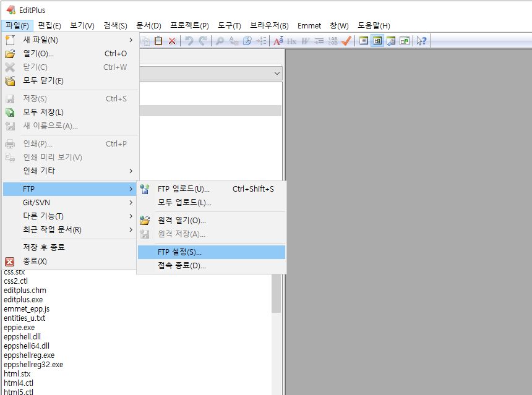Open the 파일(F) menu

pyautogui.click(x=17, y=26)
